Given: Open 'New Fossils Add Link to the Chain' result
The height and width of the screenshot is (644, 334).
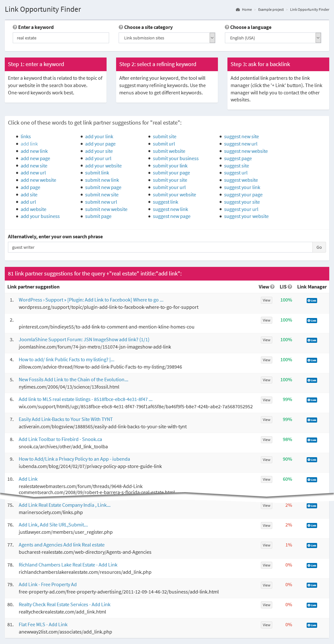Looking at the screenshot, I should point(73,380).
